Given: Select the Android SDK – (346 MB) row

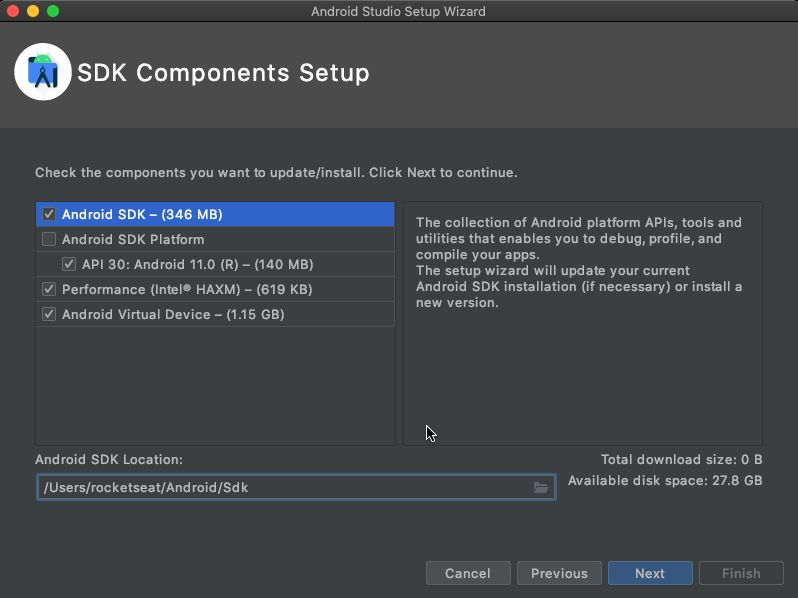Looking at the screenshot, I should (x=215, y=214).
